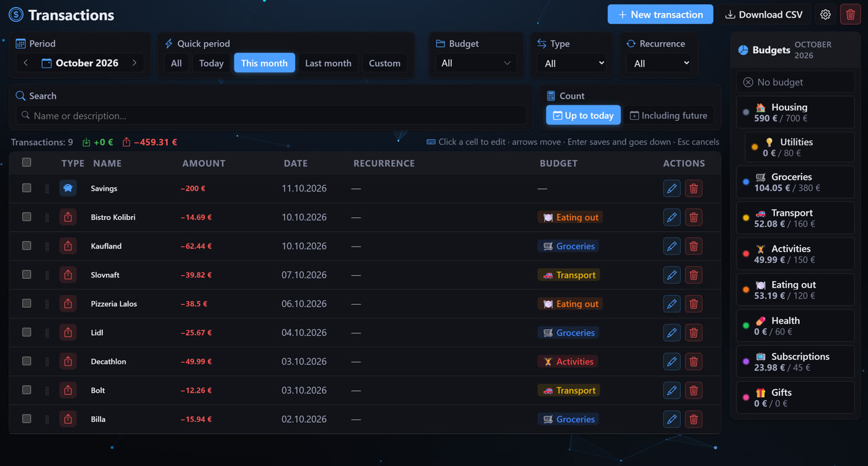Open the Housing budget card
The width and height of the screenshot is (868, 466).
tap(795, 112)
